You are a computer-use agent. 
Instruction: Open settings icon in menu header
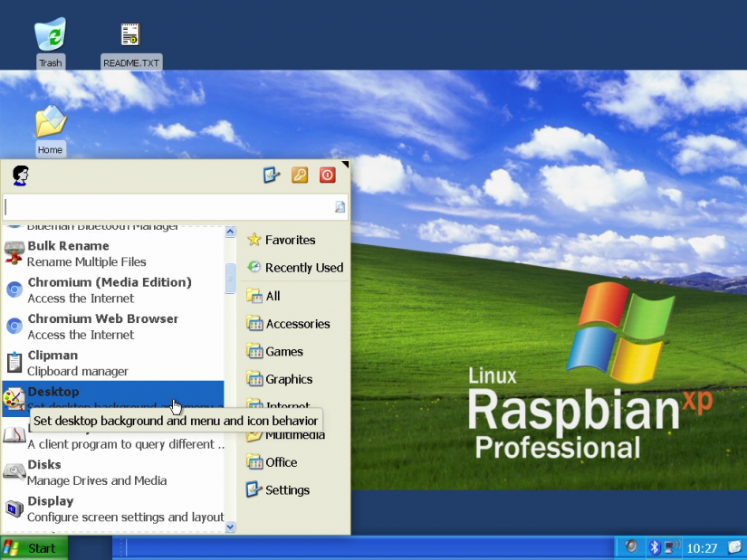click(272, 176)
